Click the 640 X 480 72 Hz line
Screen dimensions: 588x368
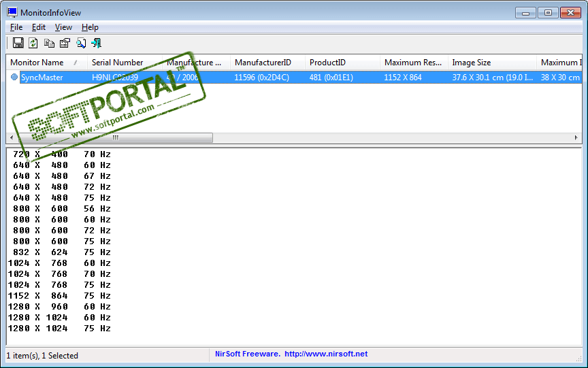pyautogui.click(x=62, y=187)
